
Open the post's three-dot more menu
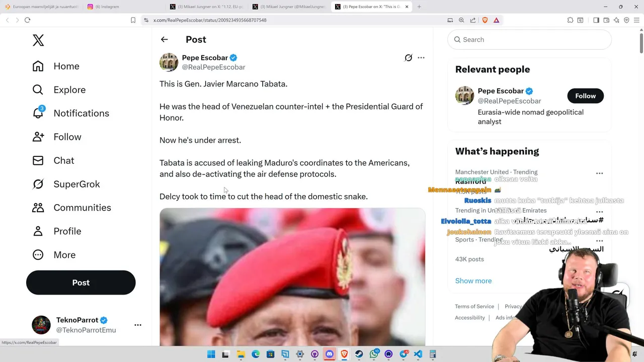(x=421, y=58)
